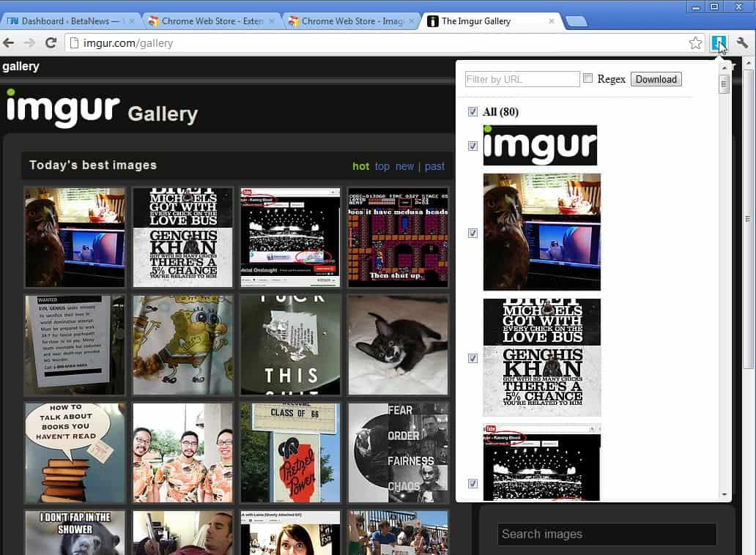Click the forward navigation arrow
This screenshot has height=555, width=756.
(30, 43)
